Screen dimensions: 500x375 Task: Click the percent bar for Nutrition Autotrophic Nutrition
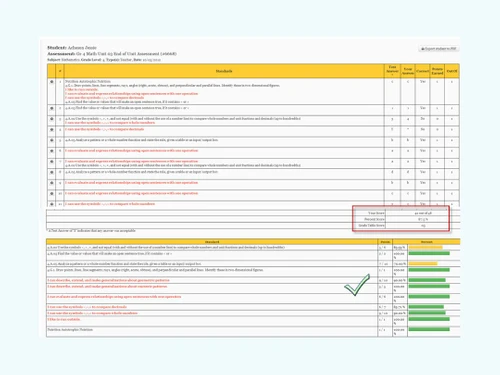pyautogui.click(x=429, y=330)
